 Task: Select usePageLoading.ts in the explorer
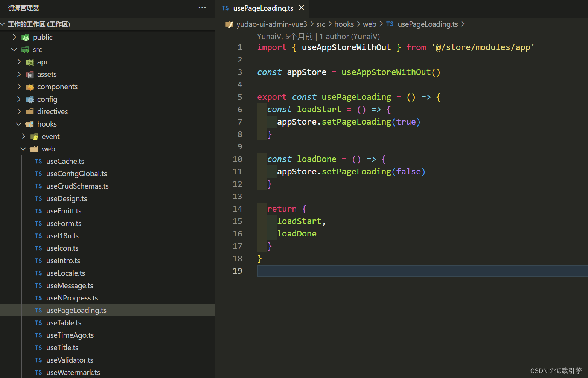[108, 310]
